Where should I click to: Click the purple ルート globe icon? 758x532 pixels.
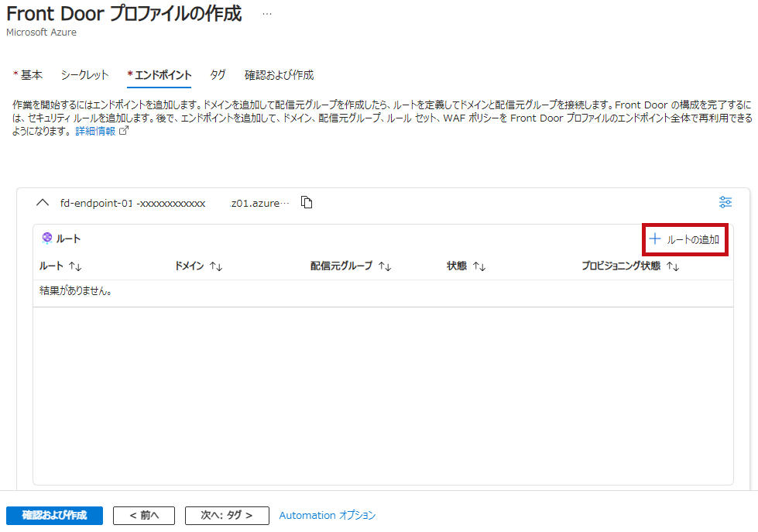[47, 238]
